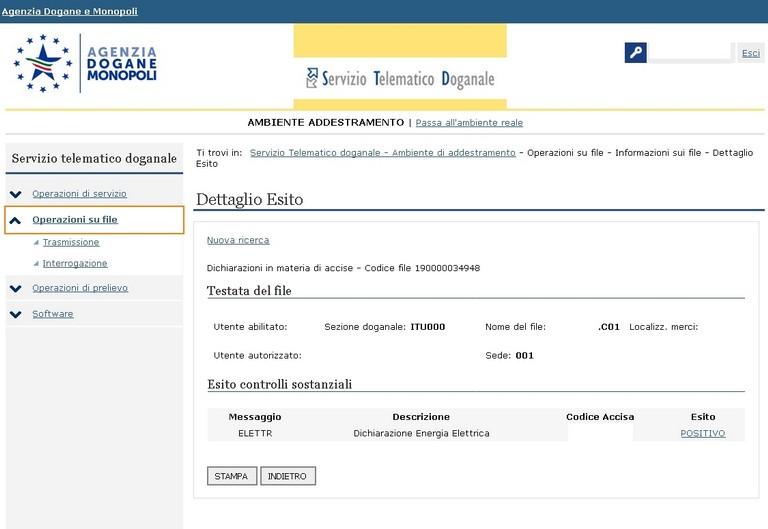This screenshot has width=768, height=529.
Task: Open Operazioni di prelievo menu
Action: [x=80, y=288]
